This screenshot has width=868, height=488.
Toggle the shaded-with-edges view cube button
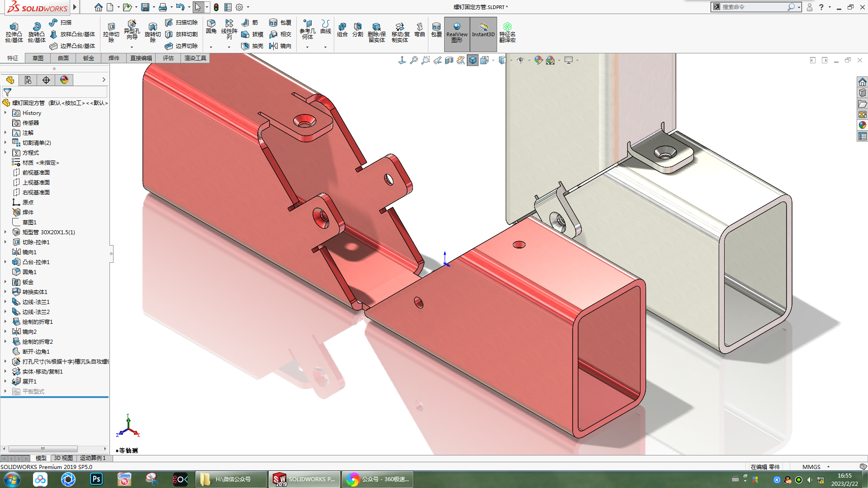473,60
